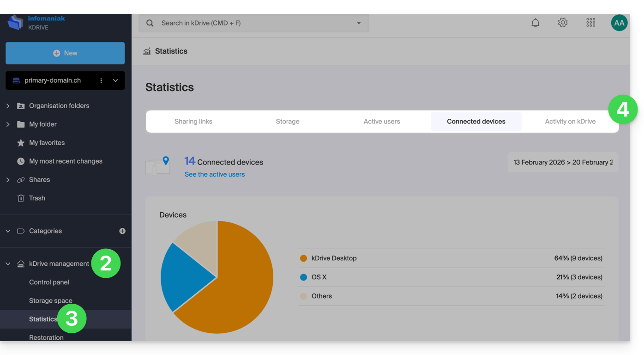Expand the search options dropdown arrow
This screenshot has width=644, height=355.
click(x=359, y=23)
